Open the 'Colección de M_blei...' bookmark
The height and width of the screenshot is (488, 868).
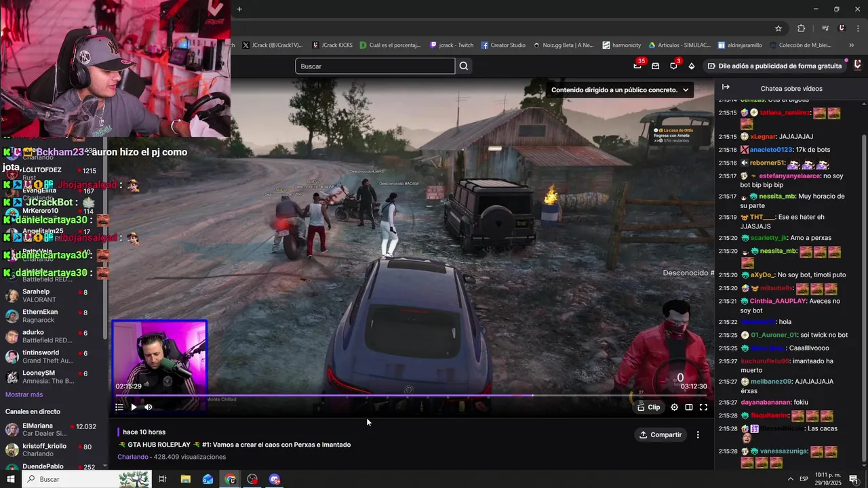[800, 45]
